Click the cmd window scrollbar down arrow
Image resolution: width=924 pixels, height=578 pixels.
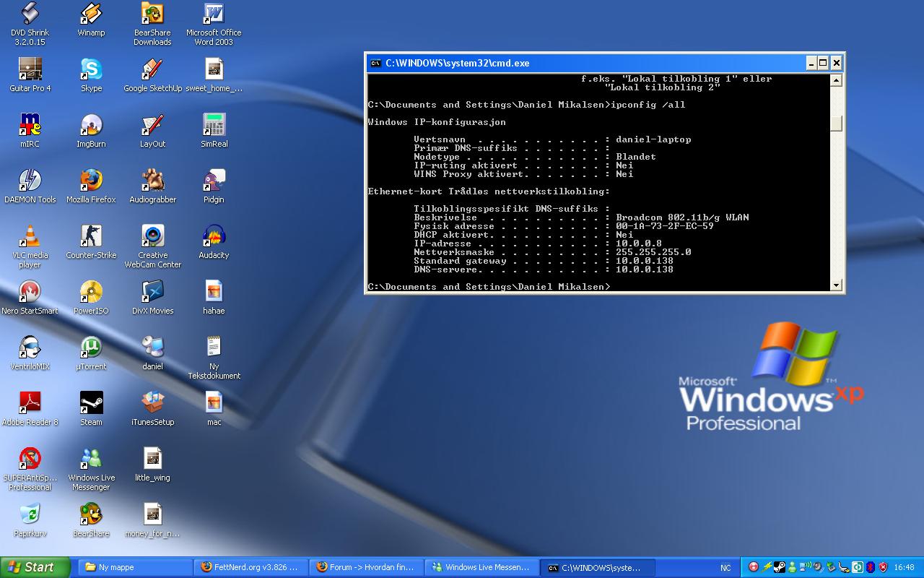(x=836, y=285)
